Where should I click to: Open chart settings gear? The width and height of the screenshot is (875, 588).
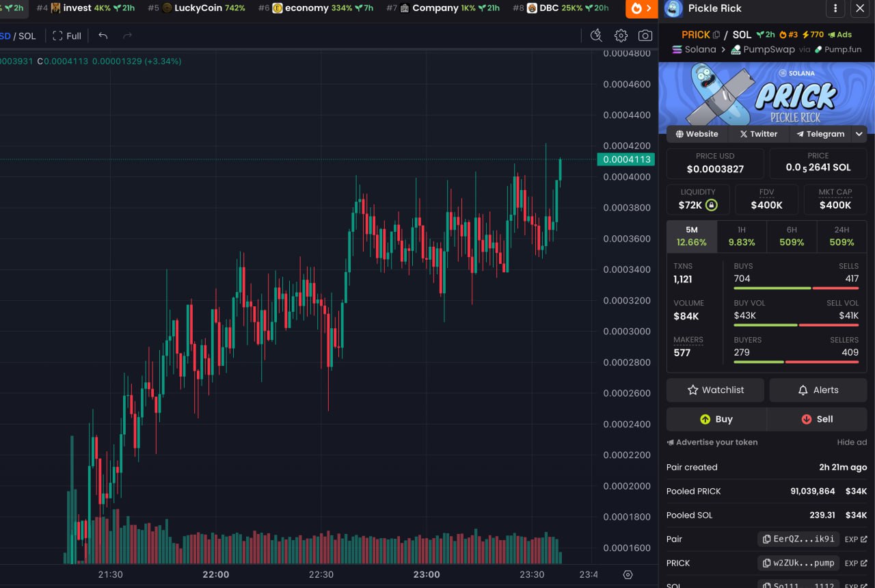coord(621,36)
